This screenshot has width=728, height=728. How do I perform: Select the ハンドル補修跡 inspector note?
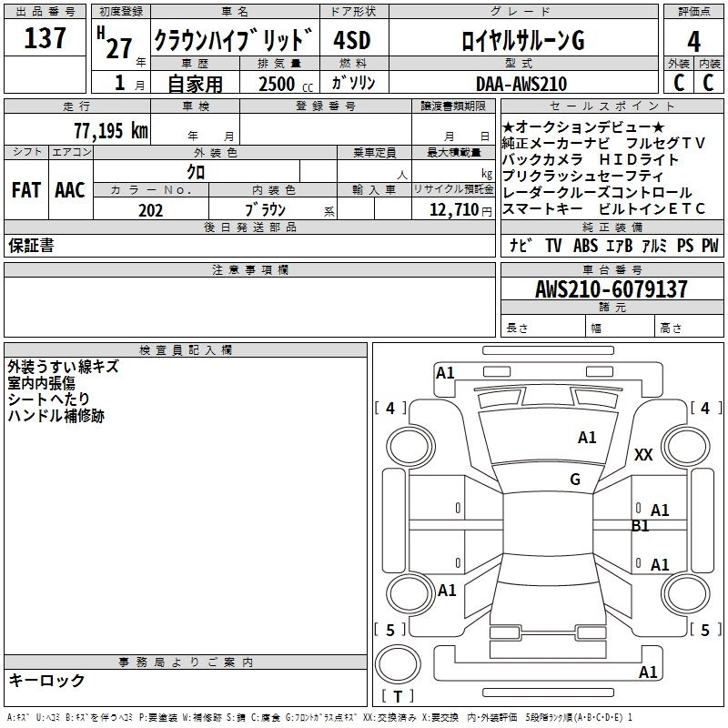coord(56,416)
